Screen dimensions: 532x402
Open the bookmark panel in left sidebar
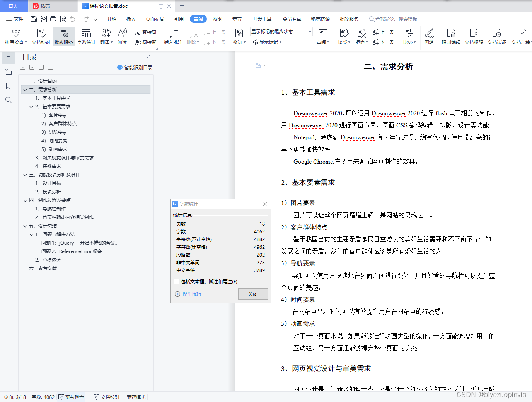[x=9, y=86]
